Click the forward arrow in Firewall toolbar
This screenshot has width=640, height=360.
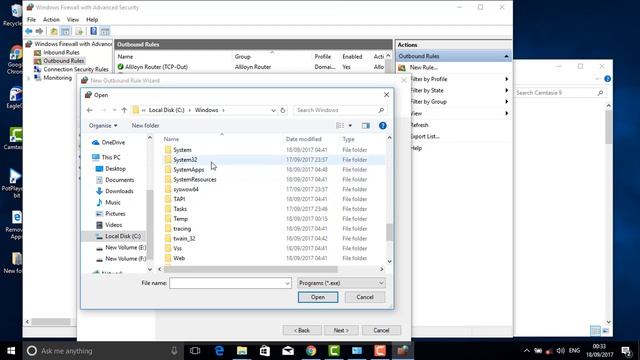39,31
